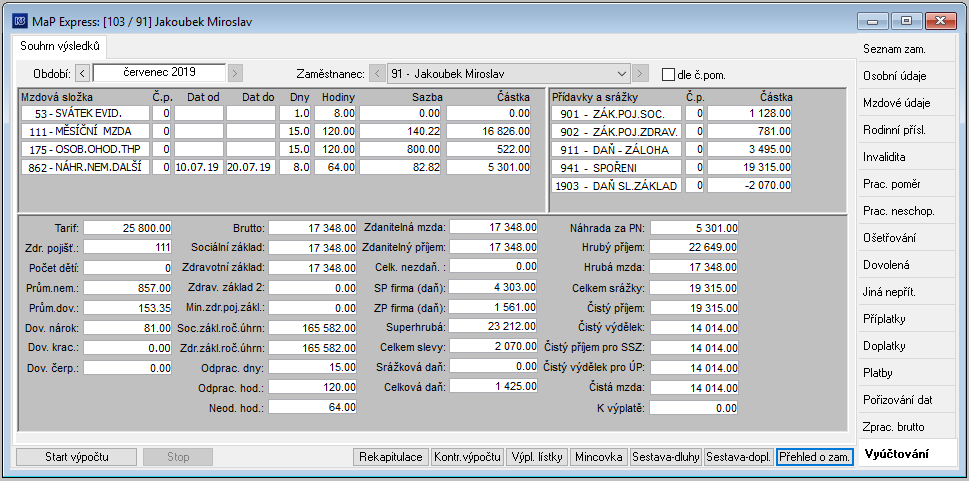Screen dimensions: 969x481
Task: Click the Výpl. lístky button
Action: [536, 457]
